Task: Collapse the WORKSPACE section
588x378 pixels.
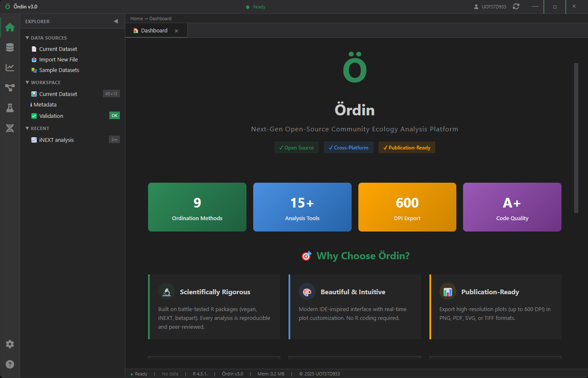Action: 27,82
